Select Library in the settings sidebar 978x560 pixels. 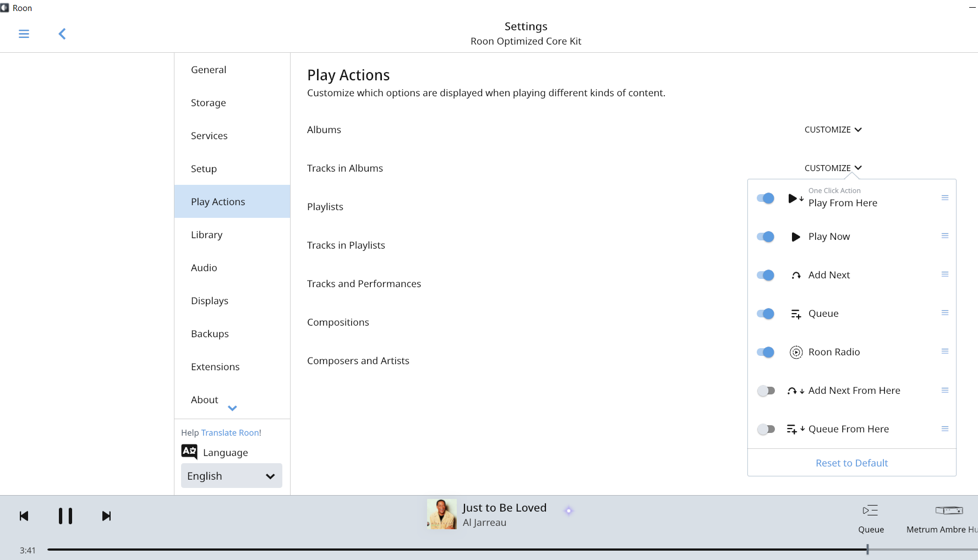tap(207, 235)
